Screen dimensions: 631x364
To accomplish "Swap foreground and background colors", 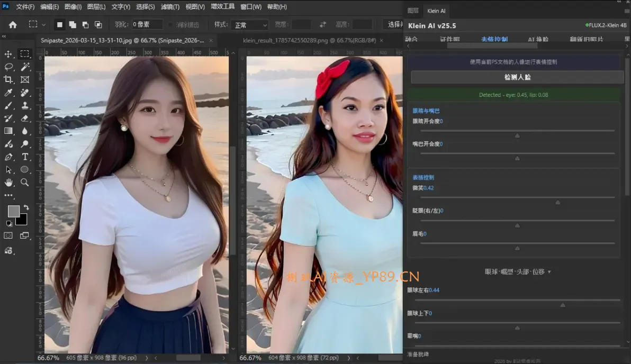I will (26, 207).
